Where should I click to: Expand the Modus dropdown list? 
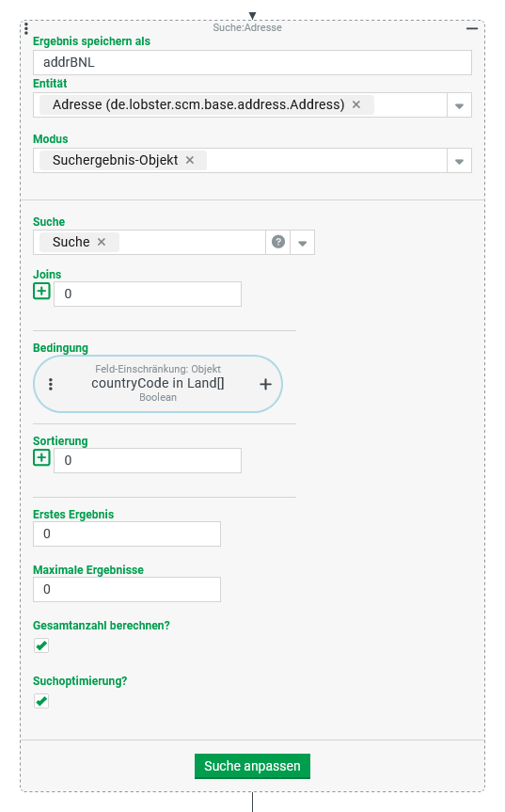[459, 161]
